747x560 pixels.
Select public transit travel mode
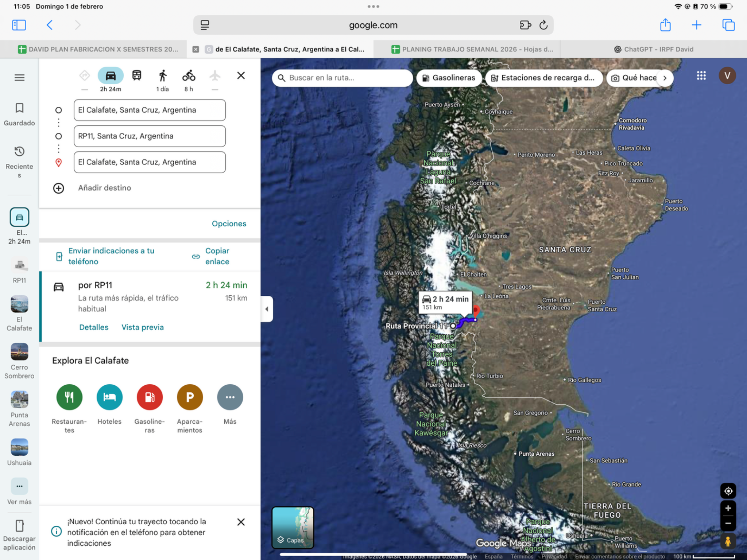click(137, 76)
